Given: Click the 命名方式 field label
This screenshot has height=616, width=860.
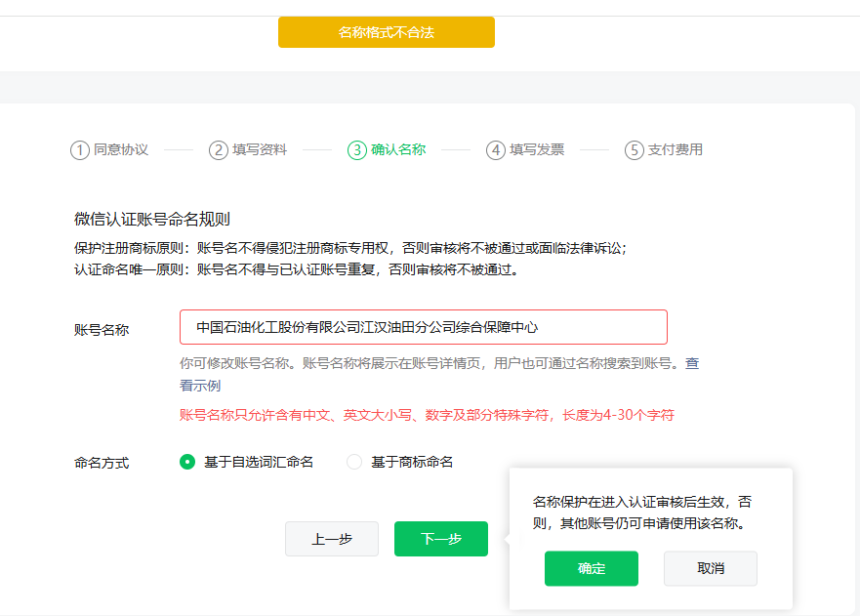Looking at the screenshot, I should 102,463.
